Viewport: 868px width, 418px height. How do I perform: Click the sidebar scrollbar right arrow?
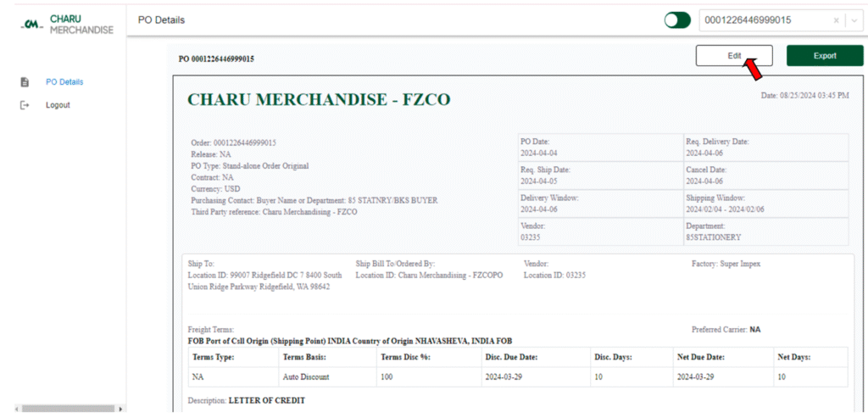tap(121, 409)
